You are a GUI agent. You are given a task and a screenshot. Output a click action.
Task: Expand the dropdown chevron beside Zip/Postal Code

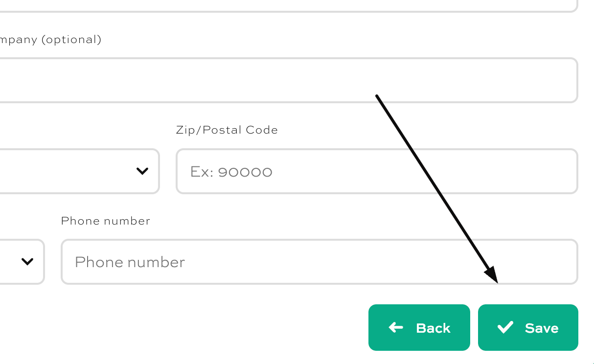(142, 171)
